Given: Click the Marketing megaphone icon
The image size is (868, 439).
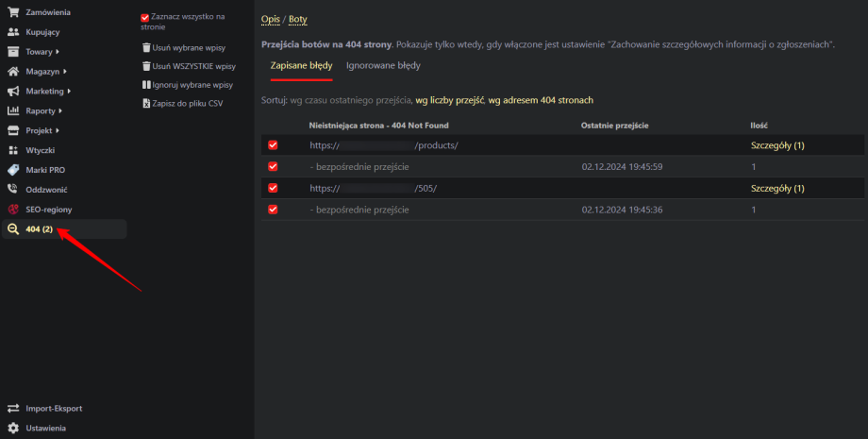Looking at the screenshot, I should 13,92.
